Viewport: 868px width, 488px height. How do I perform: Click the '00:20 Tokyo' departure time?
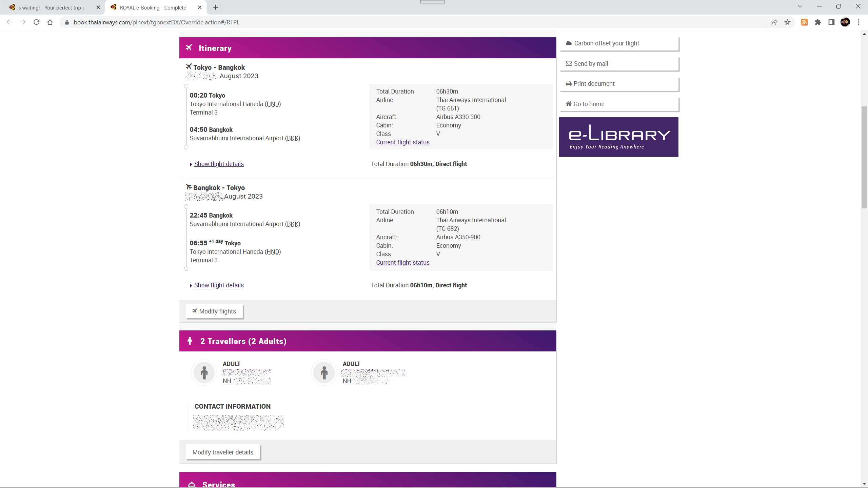207,96
